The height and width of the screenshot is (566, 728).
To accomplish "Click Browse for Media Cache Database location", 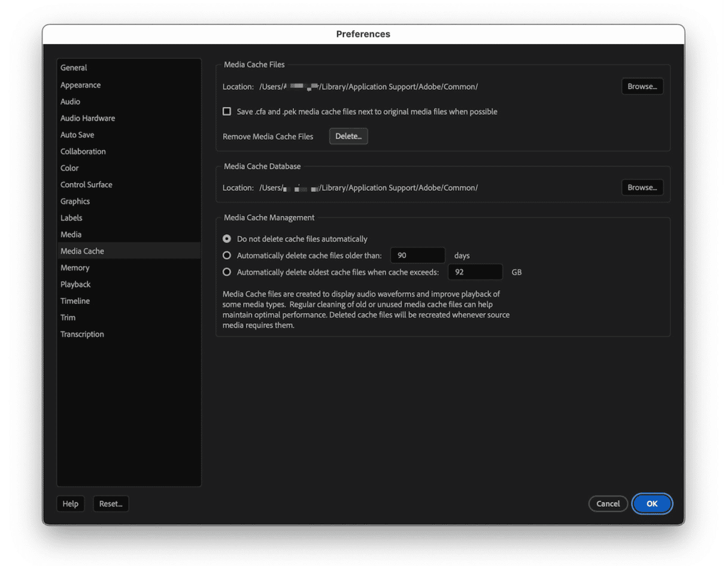I will [x=642, y=188].
